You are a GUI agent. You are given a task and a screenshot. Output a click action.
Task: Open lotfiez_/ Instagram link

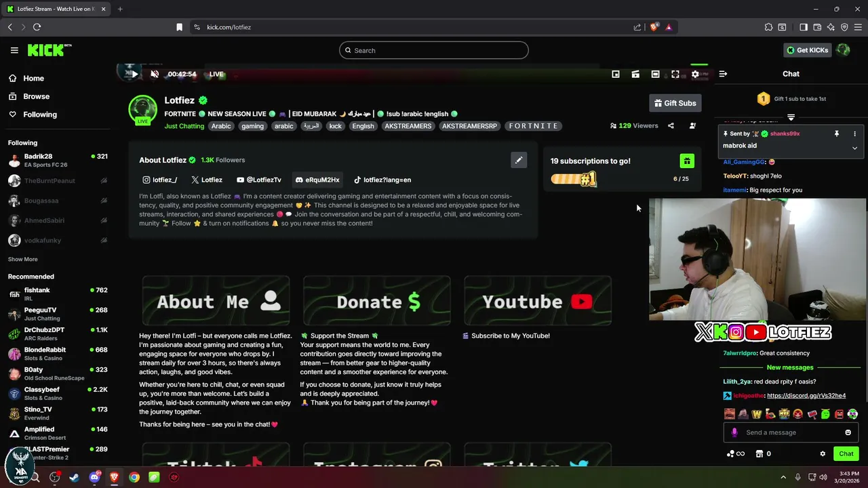click(x=160, y=180)
